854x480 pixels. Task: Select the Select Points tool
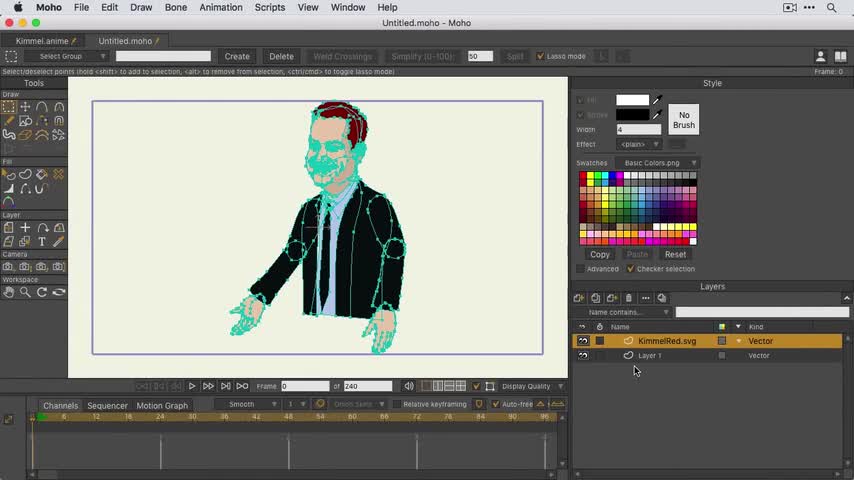8,107
